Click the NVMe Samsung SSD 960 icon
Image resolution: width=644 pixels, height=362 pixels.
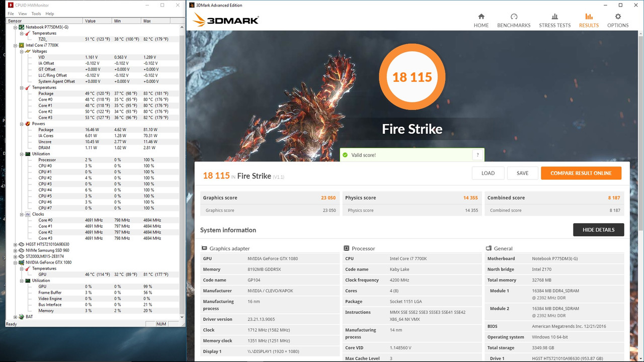[x=22, y=250]
